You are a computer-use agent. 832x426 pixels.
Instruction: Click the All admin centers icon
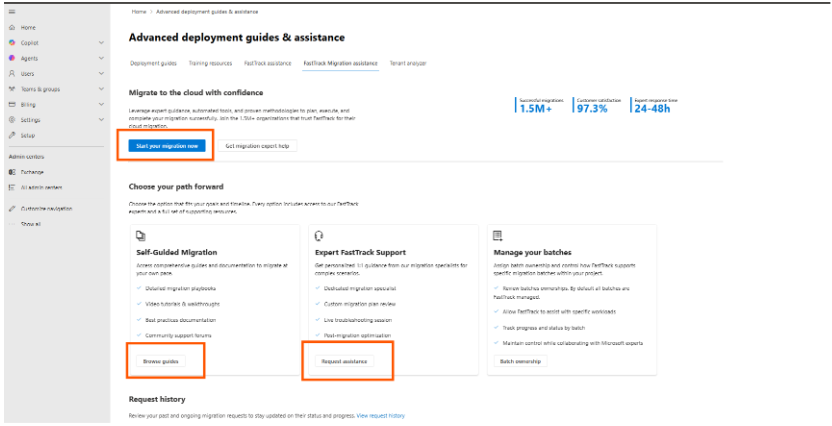(12, 187)
